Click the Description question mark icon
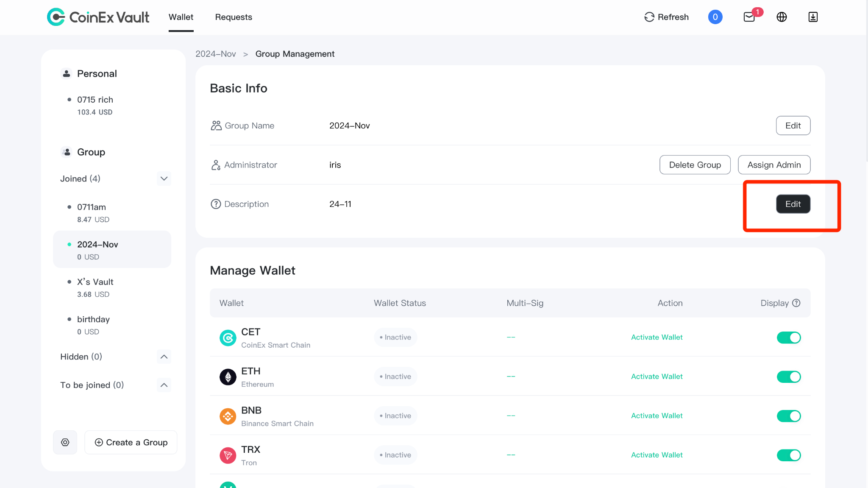This screenshot has height=488, width=868. click(x=216, y=204)
